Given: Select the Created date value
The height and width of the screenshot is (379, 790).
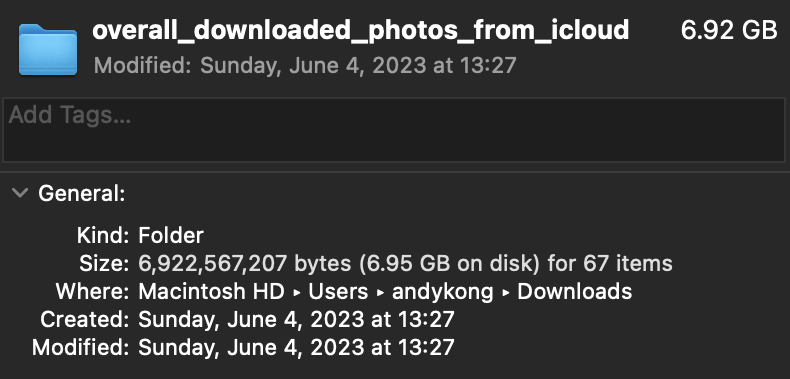Looking at the screenshot, I should point(296,319).
